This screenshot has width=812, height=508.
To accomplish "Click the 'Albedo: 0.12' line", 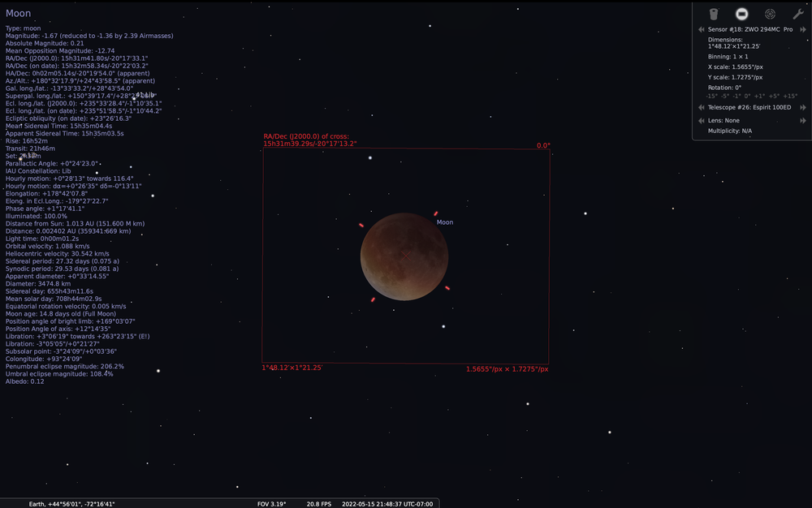I will click(25, 381).
